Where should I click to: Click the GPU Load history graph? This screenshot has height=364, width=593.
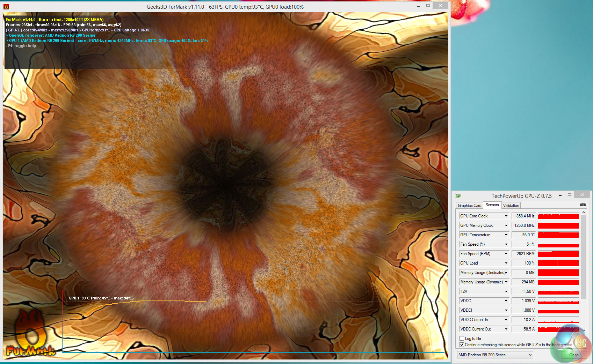(558, 263)
